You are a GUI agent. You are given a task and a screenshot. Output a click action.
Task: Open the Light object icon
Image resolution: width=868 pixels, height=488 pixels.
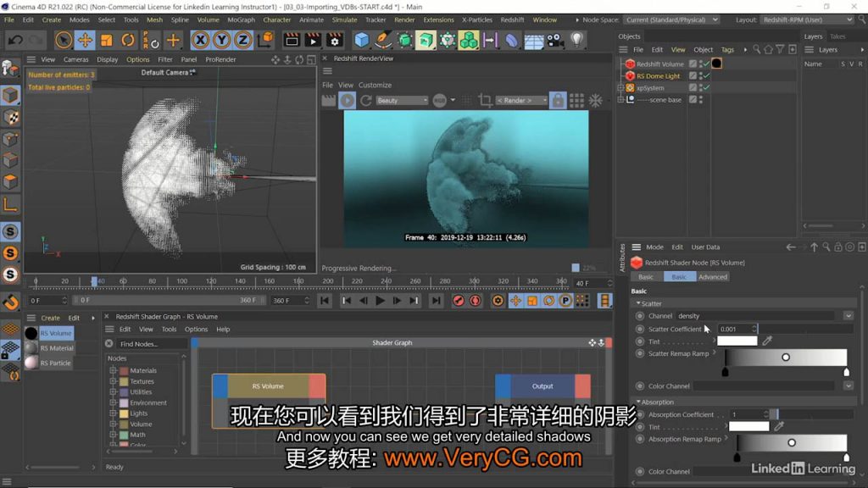[576, 40]
